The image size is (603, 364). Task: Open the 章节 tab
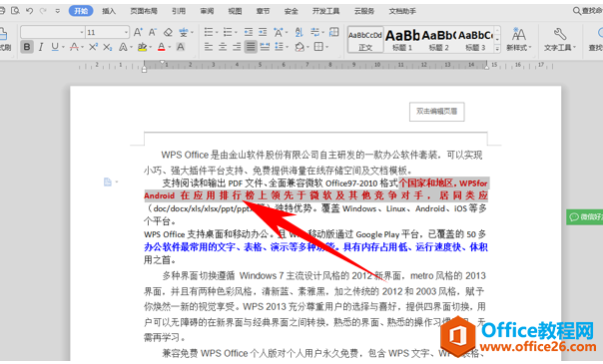pos(263,11)
